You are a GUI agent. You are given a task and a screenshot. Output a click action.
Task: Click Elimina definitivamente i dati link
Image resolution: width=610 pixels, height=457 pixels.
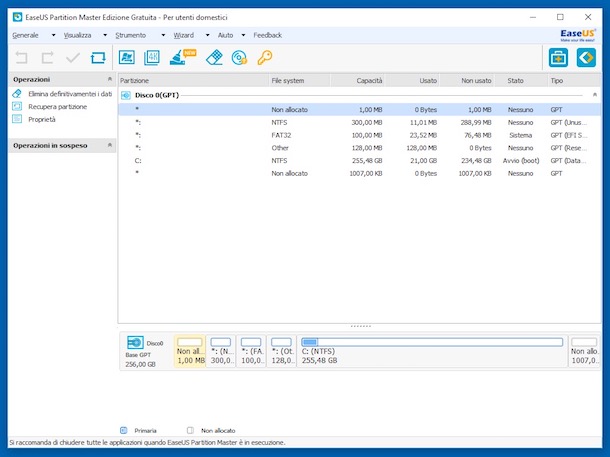coord(70,94)
